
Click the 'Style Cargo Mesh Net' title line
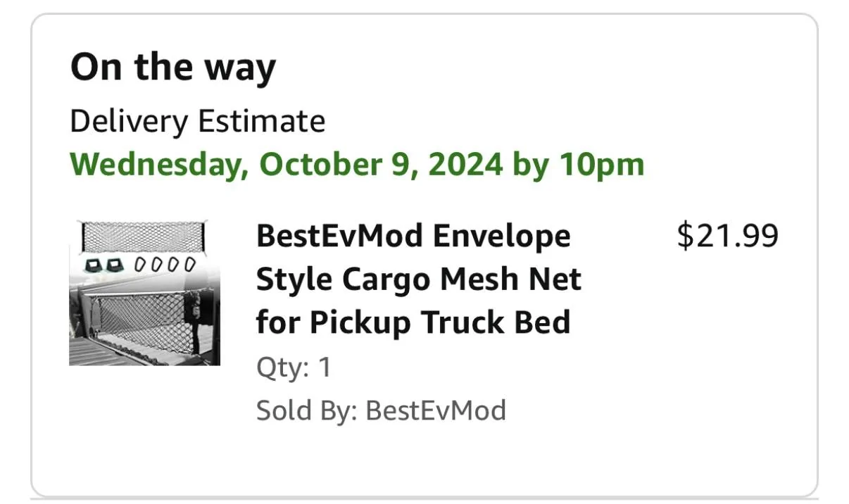point(419,279)
